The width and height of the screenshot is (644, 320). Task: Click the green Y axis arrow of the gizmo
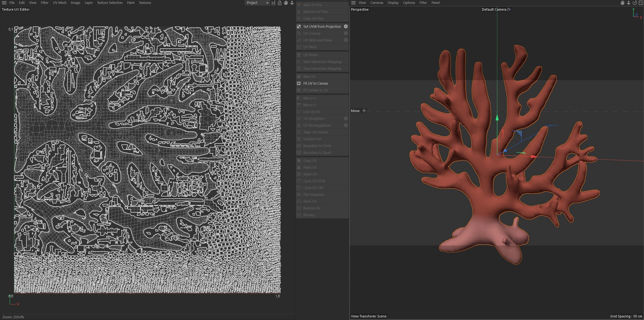point(497,117)
